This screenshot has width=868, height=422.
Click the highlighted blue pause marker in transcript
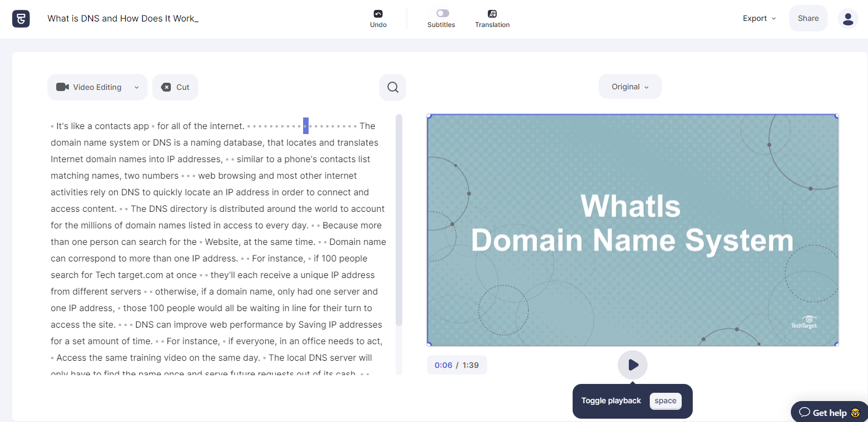[x=306, y=126]
